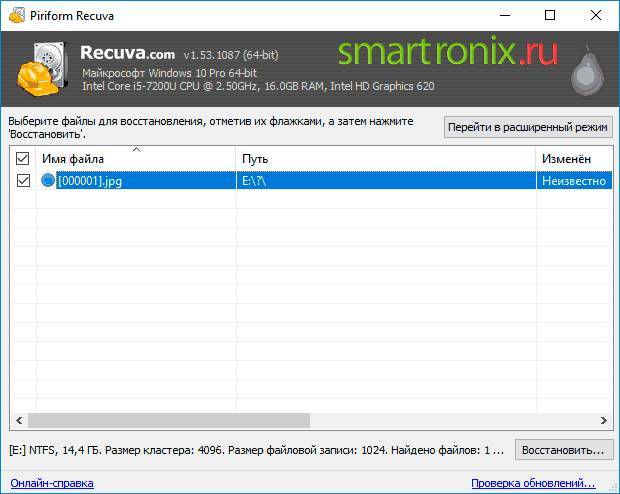Click the Recuva.com header title
This screenshot has width=620, height=494.
click(x=127, y=53)
